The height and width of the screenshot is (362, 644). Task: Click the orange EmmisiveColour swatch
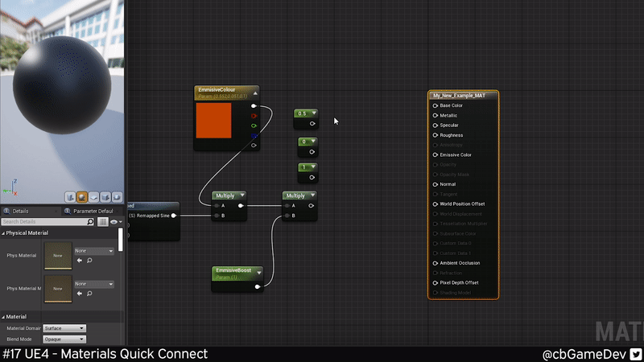click(214, 120)
